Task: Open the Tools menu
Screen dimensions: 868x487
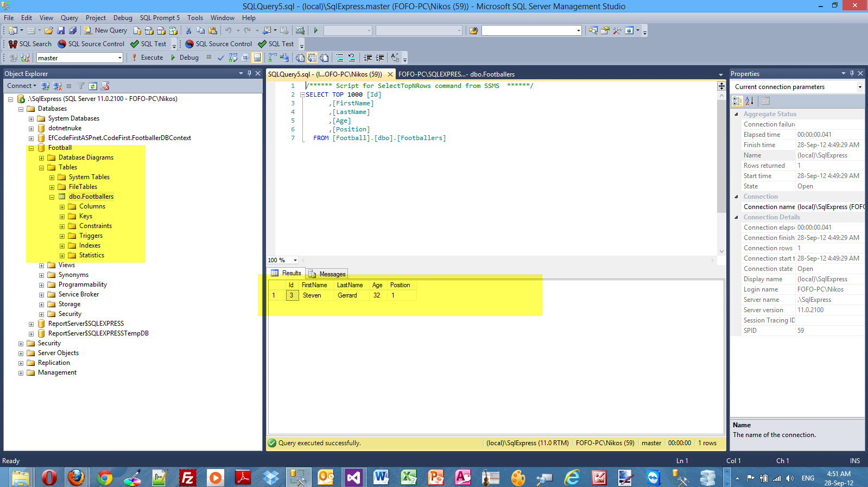Action: point(195,18)
